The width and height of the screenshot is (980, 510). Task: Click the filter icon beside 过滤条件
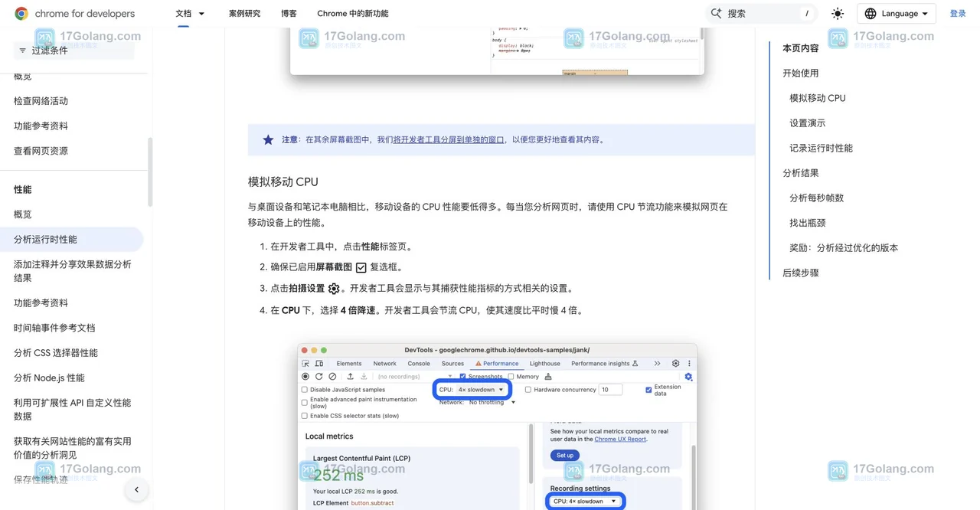tap(22, 51)
